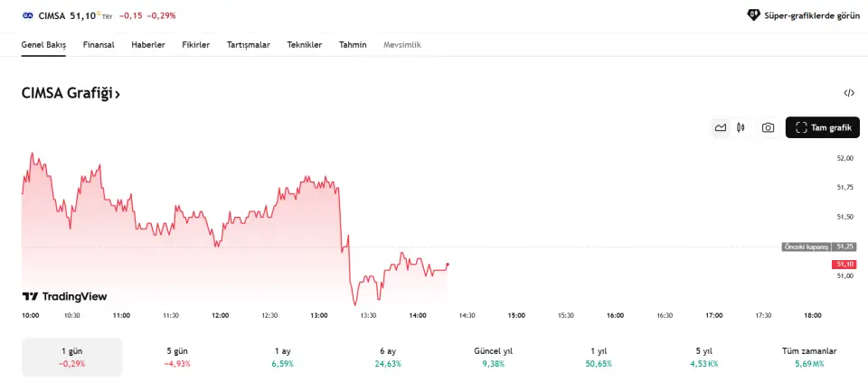The height and width of the screenshot is (382, 868).
Task: Click the 52,00 price axis label
Action: coord(844,158)
